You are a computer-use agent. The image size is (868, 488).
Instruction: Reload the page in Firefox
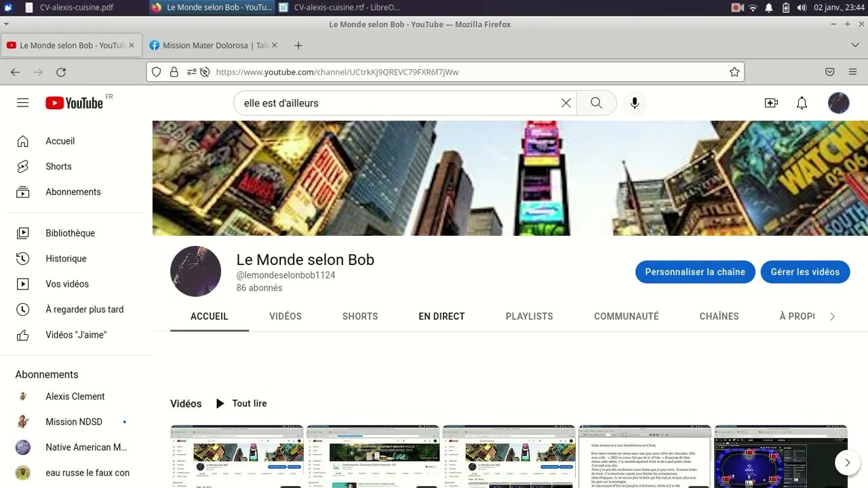[61, 72]
